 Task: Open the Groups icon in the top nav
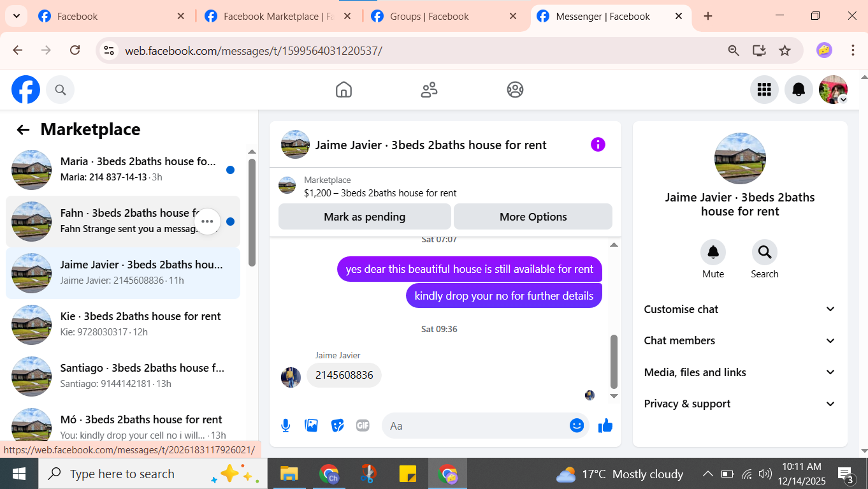(515, 90)
